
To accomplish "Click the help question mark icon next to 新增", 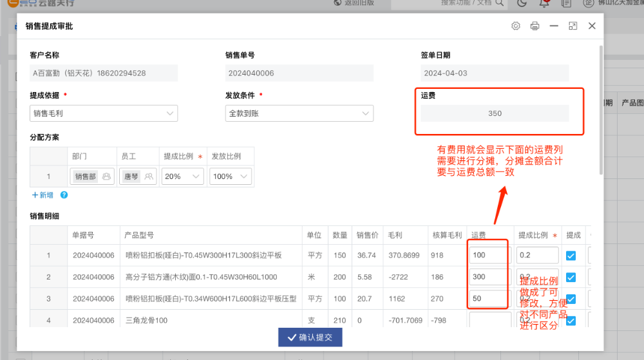I will pos(64,195).
